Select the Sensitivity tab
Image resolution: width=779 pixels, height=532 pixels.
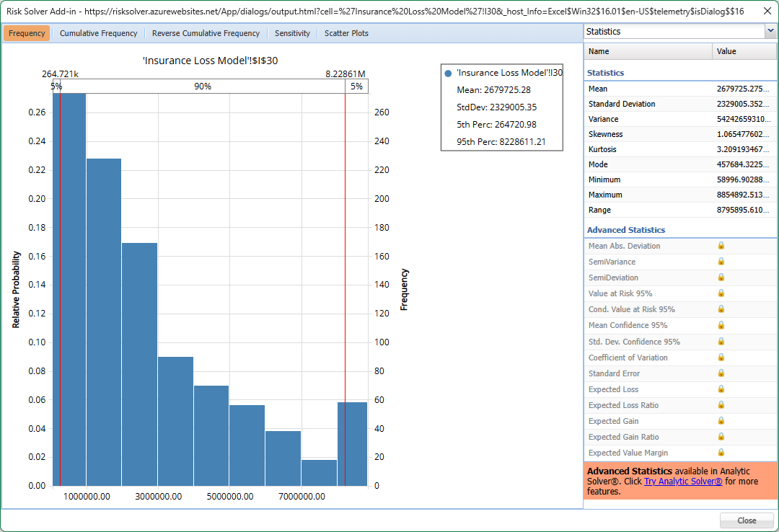coord(292,33)
